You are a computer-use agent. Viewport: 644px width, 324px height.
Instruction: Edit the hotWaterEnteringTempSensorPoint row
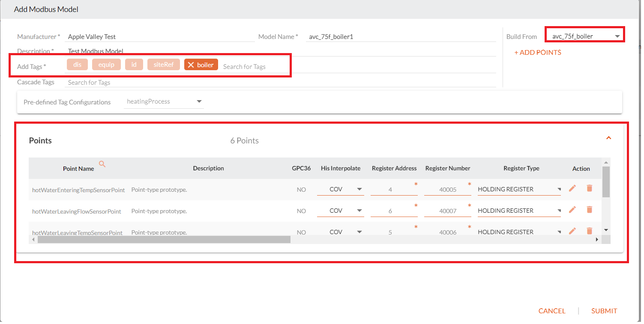572,188
